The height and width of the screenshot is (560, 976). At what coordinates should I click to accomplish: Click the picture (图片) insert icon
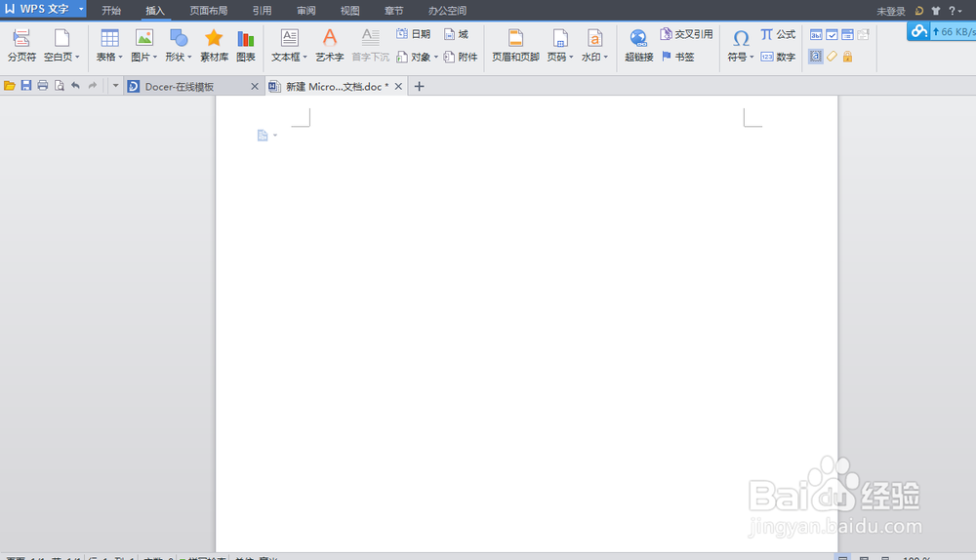pyautogui.click(x=143, y=39)
